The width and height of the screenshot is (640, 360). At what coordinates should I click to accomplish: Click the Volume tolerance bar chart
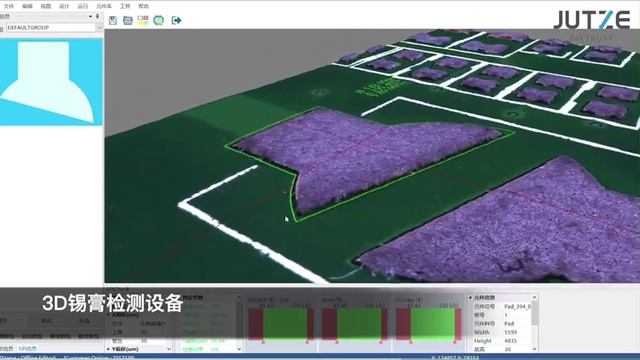[x=429, y=324]
